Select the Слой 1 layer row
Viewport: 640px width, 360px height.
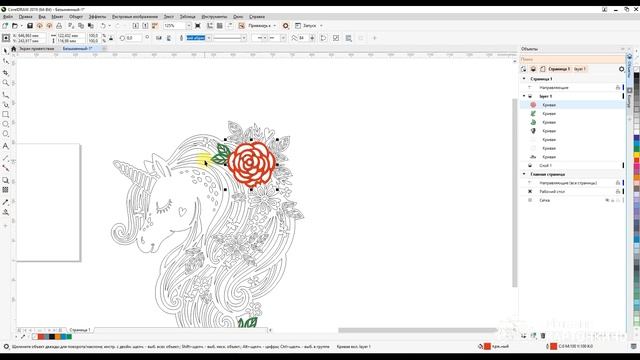[x=571, y=165]
